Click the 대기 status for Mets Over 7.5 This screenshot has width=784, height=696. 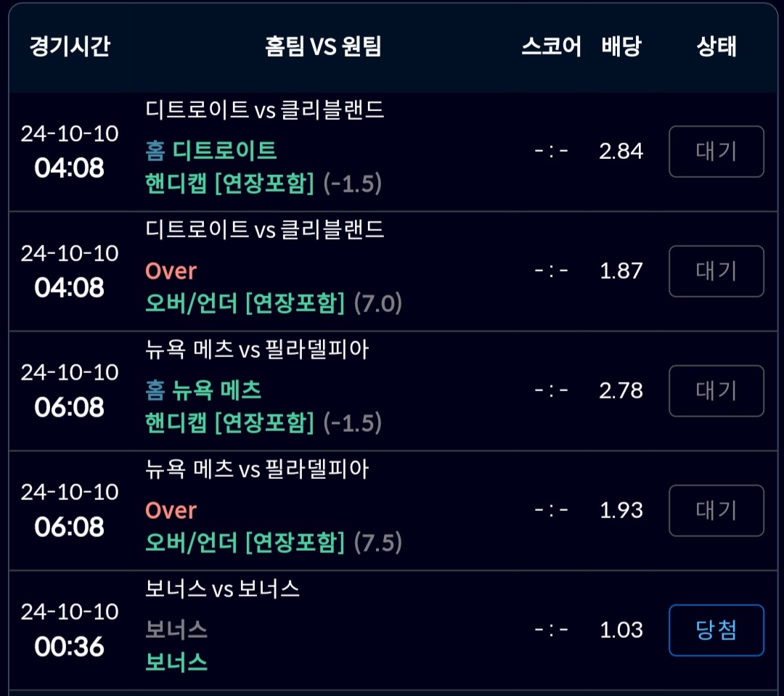point(716,510)
